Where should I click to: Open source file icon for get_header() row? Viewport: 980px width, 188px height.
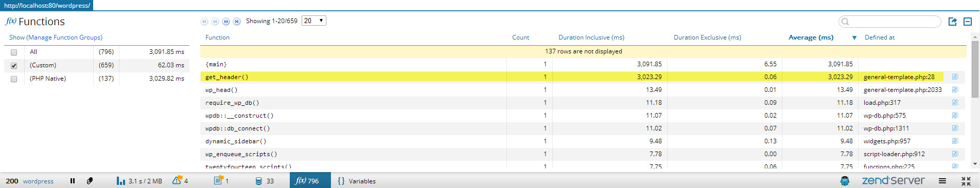955,77
